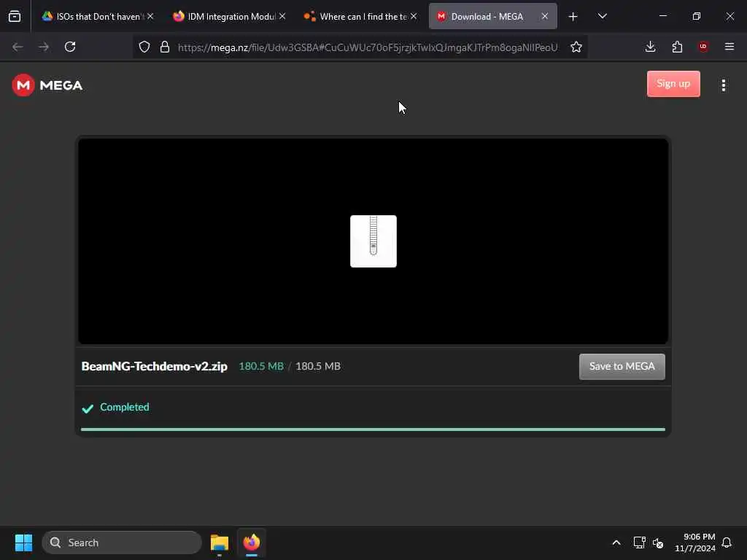The height and width of the screenshot is (560, 747).
Task: Close the Download - MEGA tab
Action: click(x=544, y=16)
